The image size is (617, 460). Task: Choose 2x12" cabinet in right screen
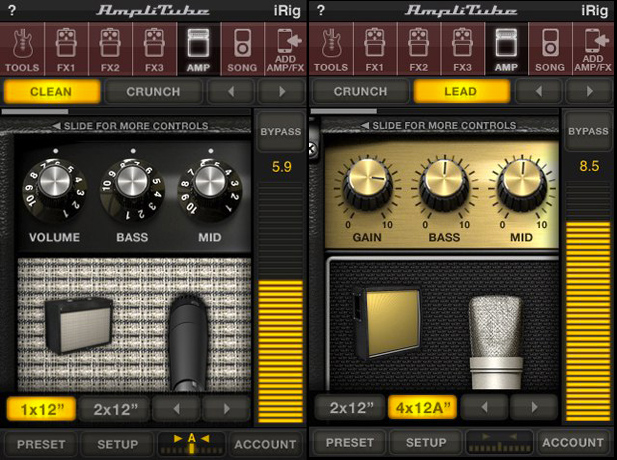click(x=350, y=408)
